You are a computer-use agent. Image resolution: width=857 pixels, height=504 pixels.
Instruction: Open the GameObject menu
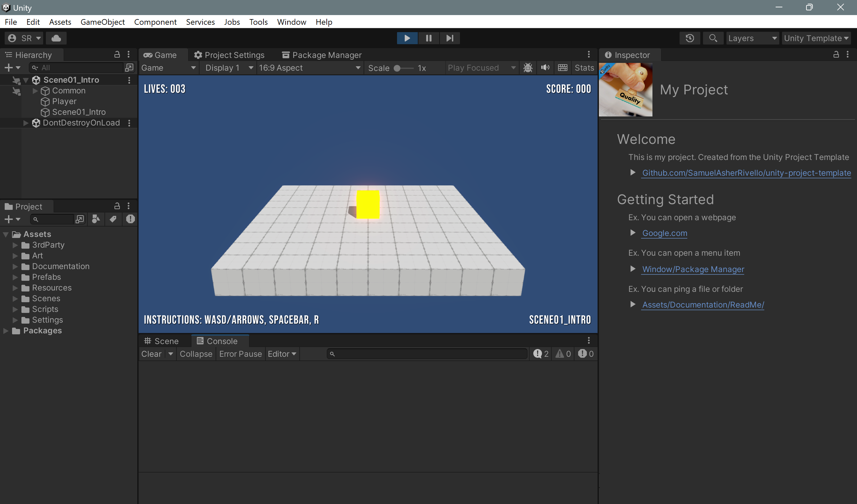pos(102,22)
